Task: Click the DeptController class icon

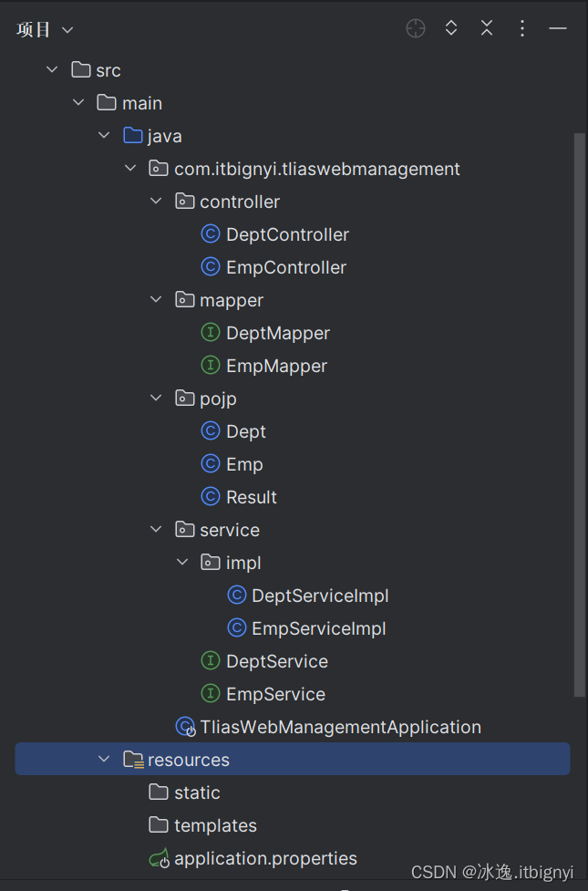Action: coord(211,234)
